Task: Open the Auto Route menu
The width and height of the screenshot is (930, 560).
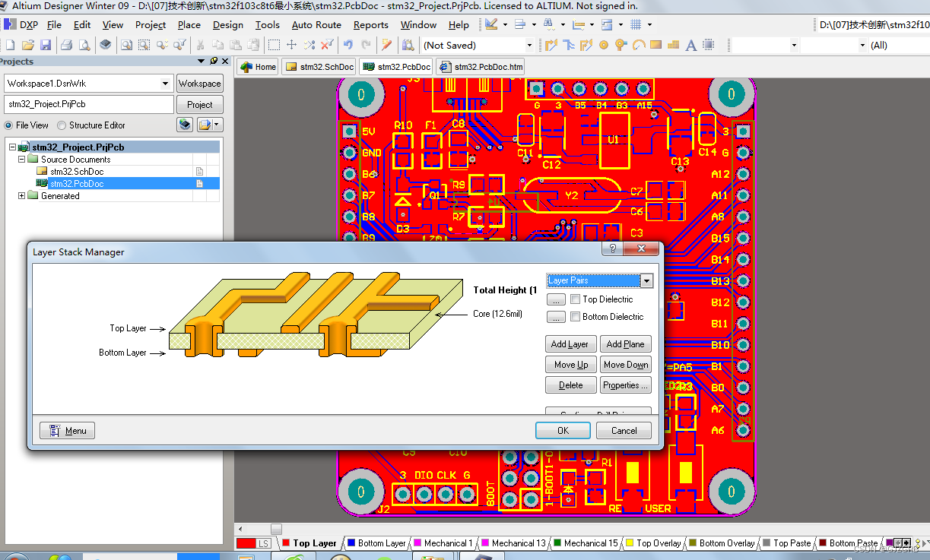Action: pos(316,25)
